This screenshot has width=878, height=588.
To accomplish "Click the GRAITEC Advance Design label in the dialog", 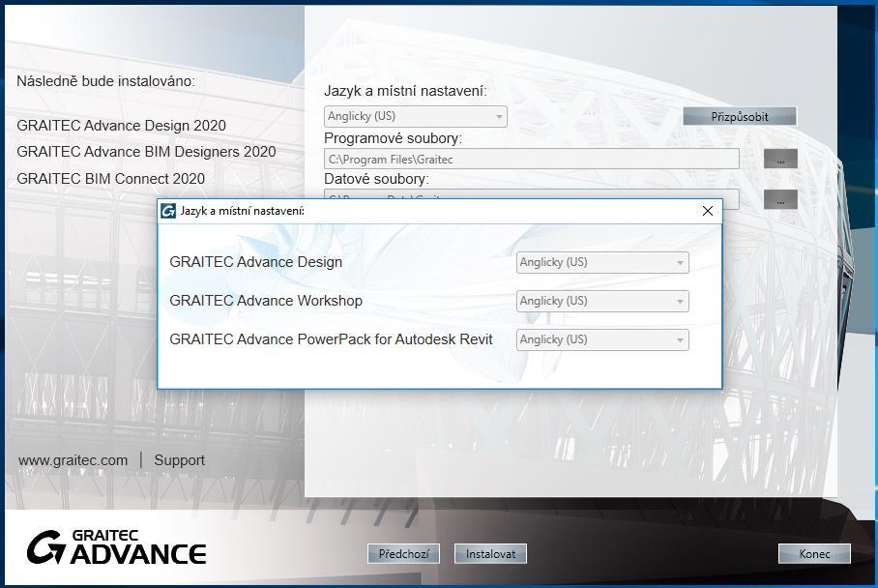I will point(256,262).
